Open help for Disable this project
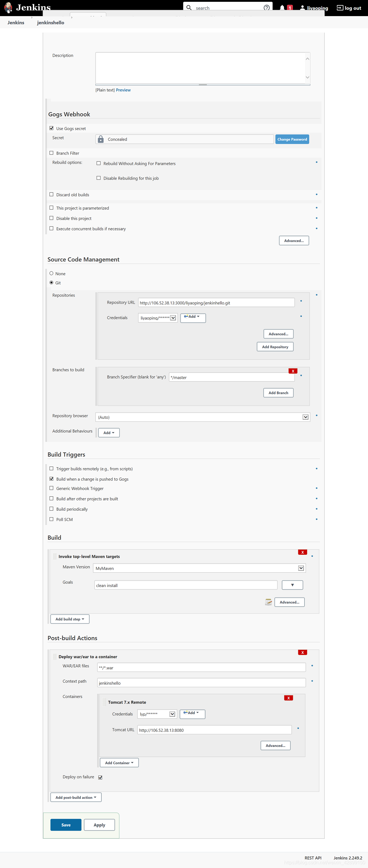 pos(316,218)
